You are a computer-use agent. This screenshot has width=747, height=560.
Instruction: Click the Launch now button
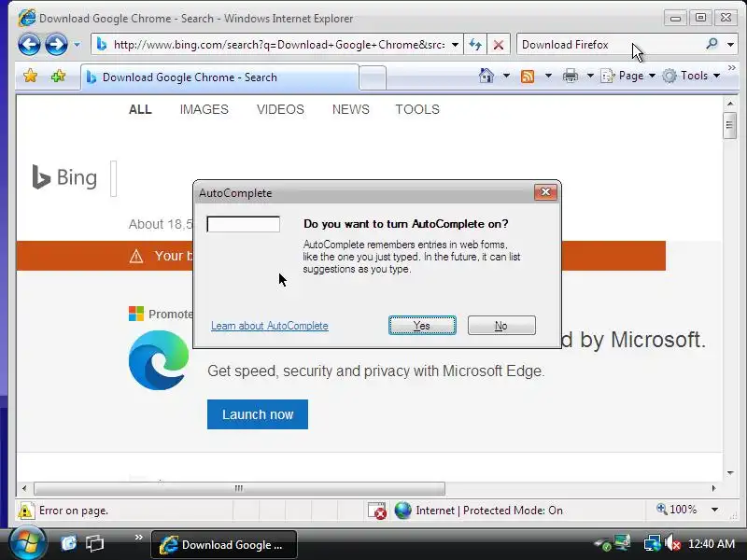click(258, 414)
